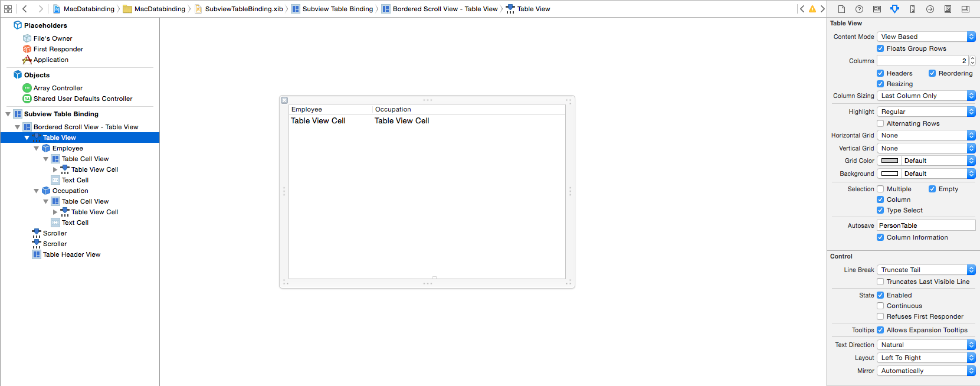Toggle the Resizing checkbox

point(880,84)
